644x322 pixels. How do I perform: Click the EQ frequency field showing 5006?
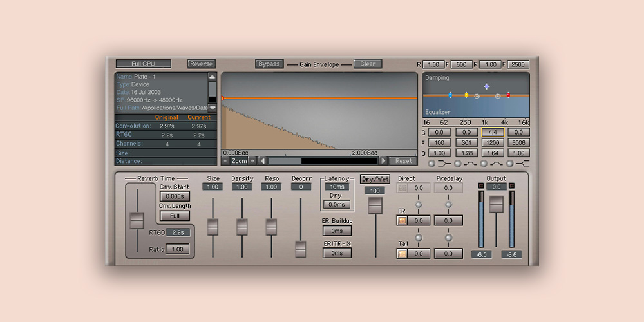click(x=518, y=142)
